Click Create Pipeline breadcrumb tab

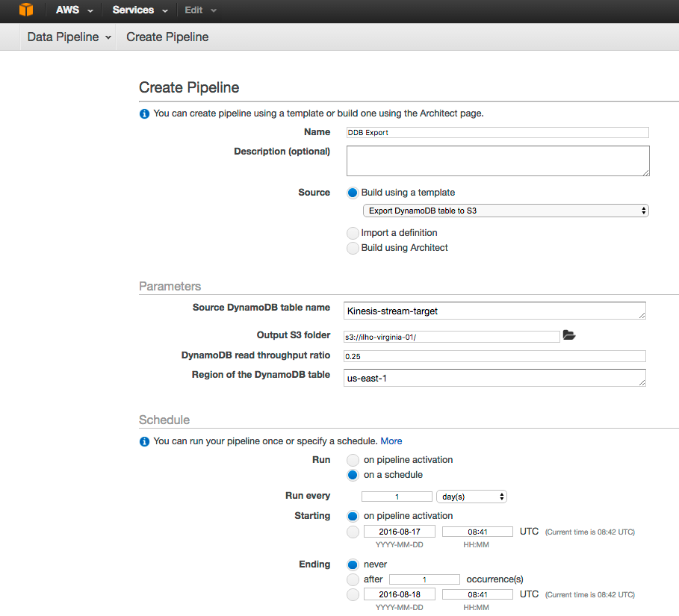click(167, 37)
